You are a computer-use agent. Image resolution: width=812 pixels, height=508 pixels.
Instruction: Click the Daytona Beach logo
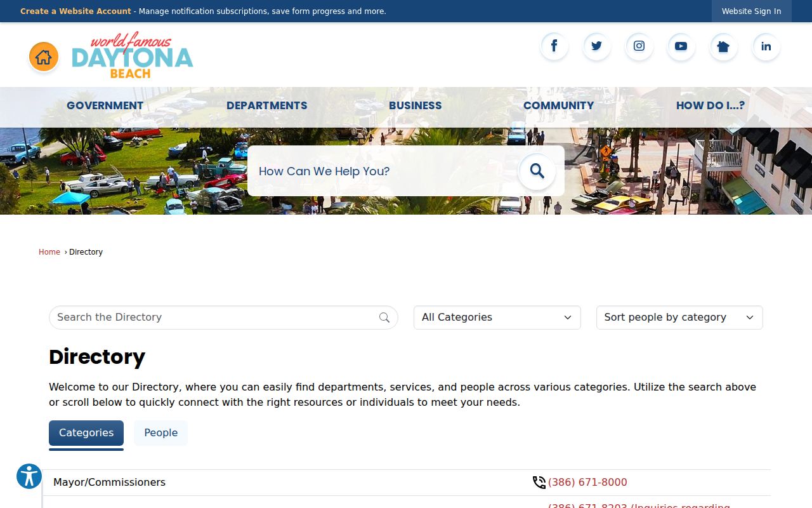coord(133,56)
